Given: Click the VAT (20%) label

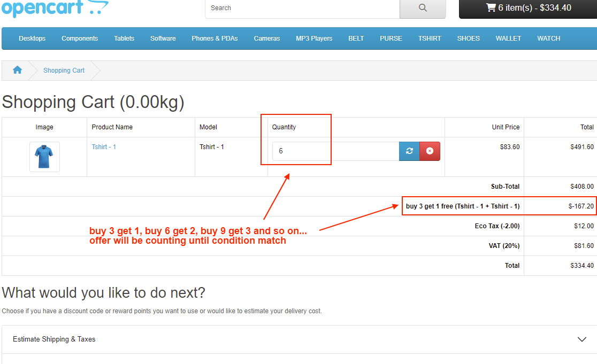Looking at the screenshot, I should (504, 246).
